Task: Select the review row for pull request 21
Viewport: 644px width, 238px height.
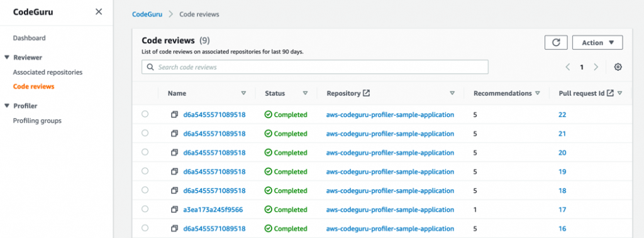Action: pyautogui.click(x=145, y=133)
